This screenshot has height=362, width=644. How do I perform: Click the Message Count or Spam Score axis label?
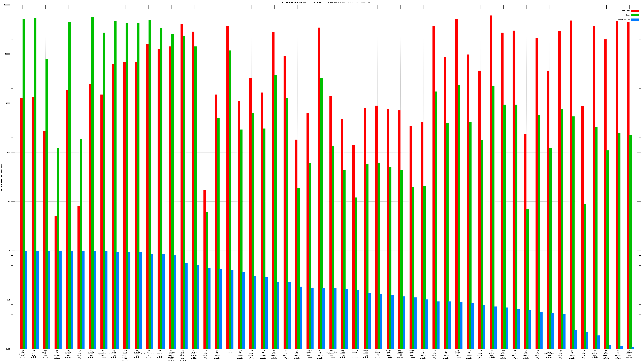coord(1,177)
